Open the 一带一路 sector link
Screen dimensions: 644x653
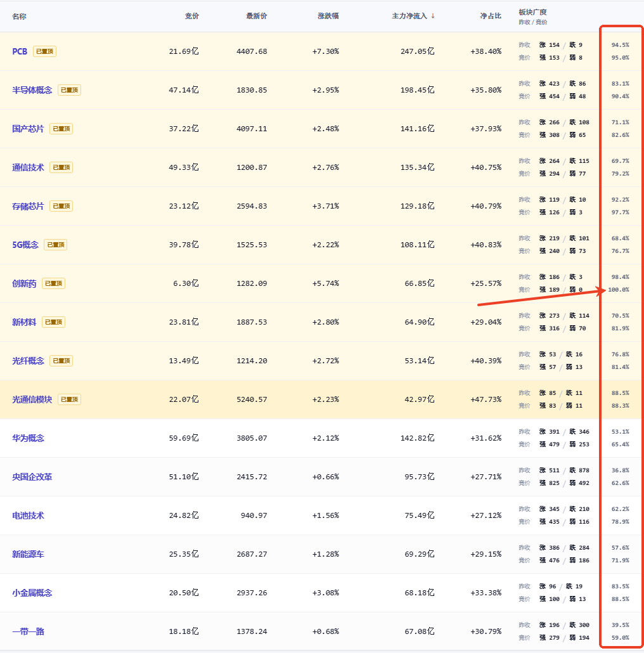(28, 631)
